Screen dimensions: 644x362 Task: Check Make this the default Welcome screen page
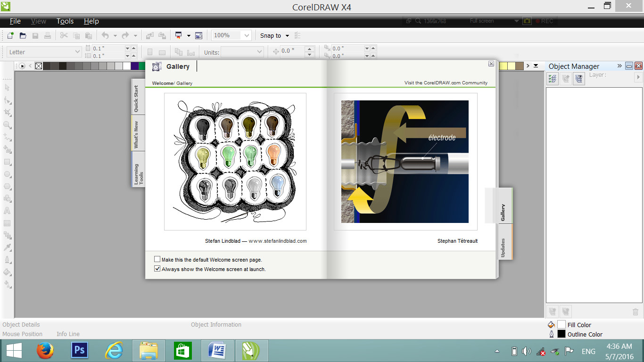(157, 259)
